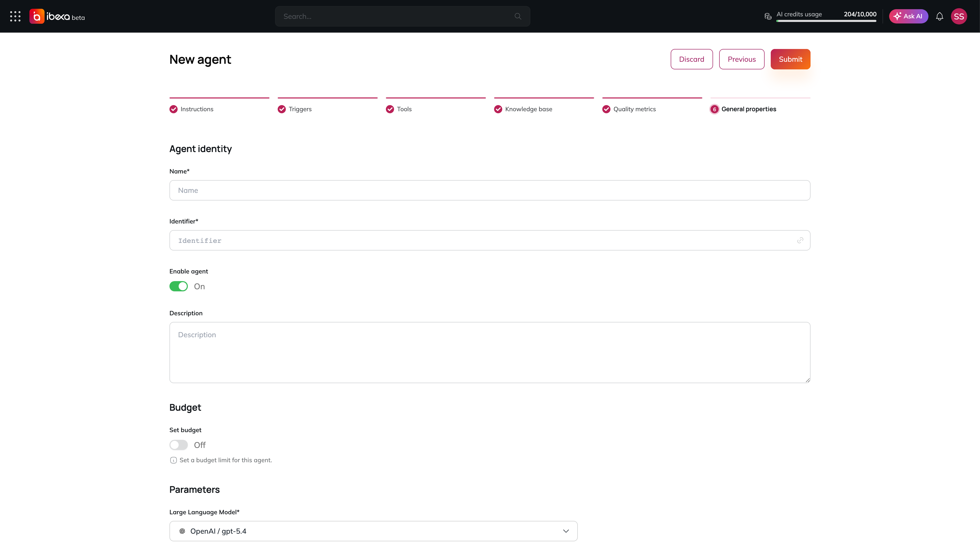Click the search magnifier icon
980x551 pixels.
coord(518,16)
